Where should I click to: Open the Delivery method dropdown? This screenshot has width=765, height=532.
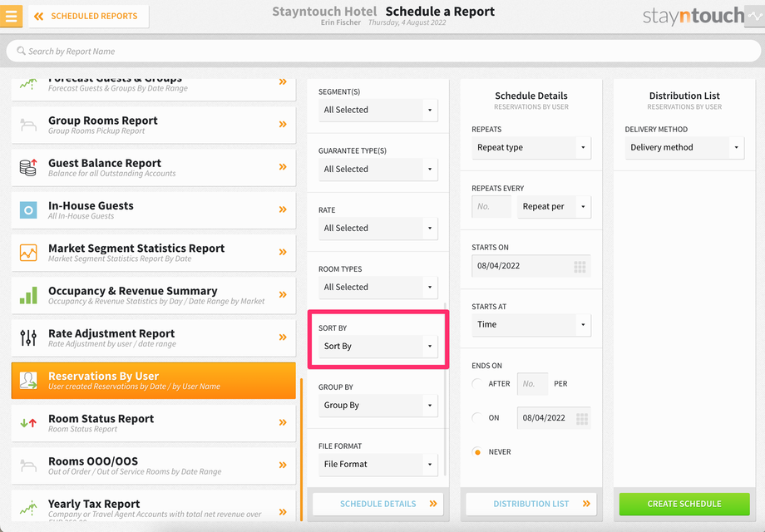tap(684, 147)
